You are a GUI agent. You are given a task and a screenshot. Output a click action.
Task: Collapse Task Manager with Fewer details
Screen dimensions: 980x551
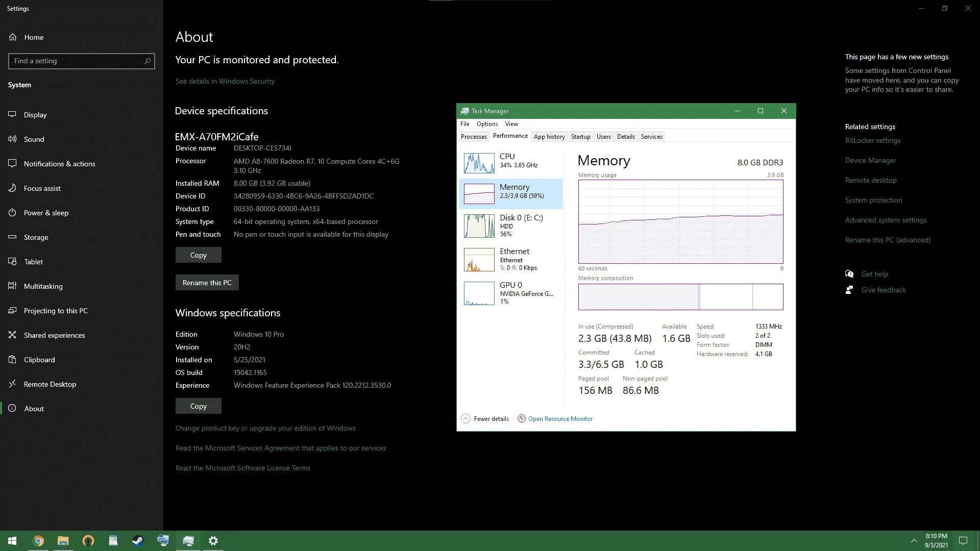click(x=485, y=419)
